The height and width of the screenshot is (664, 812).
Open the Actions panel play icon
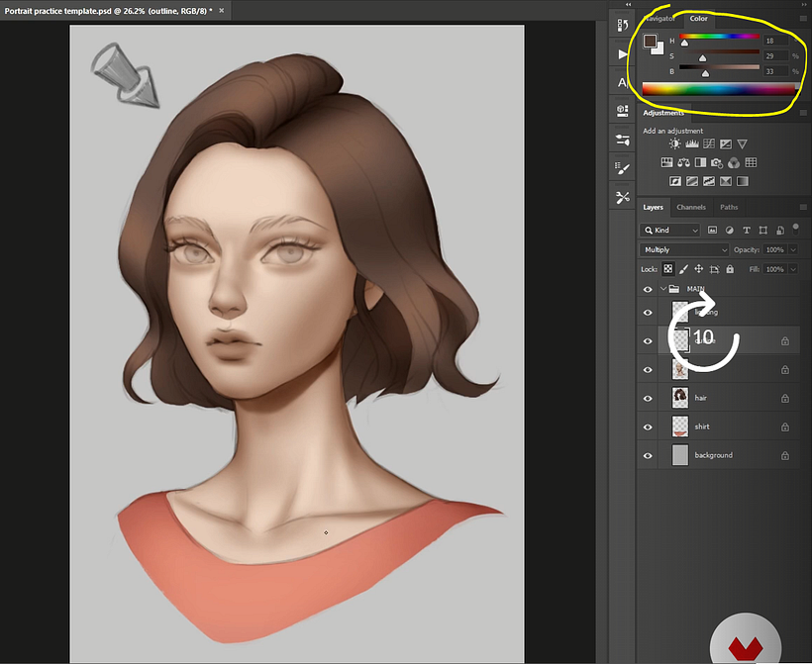point(623,53)
